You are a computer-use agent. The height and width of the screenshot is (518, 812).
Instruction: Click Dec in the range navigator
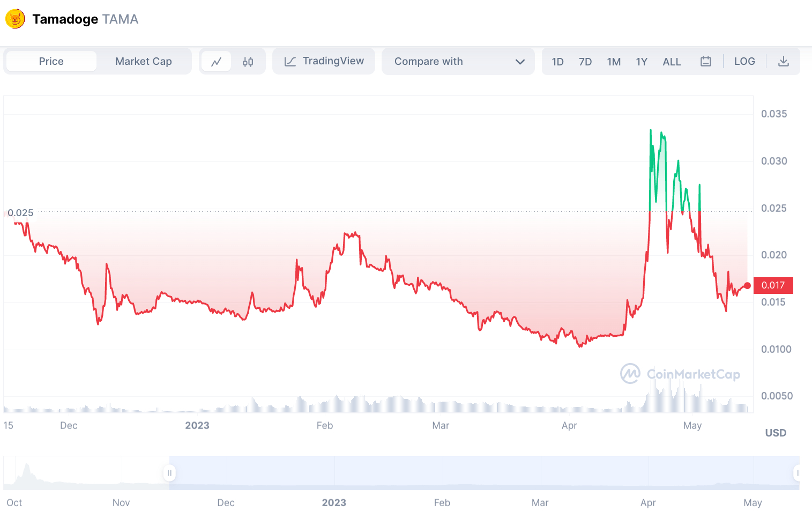(x=226, y=502)
